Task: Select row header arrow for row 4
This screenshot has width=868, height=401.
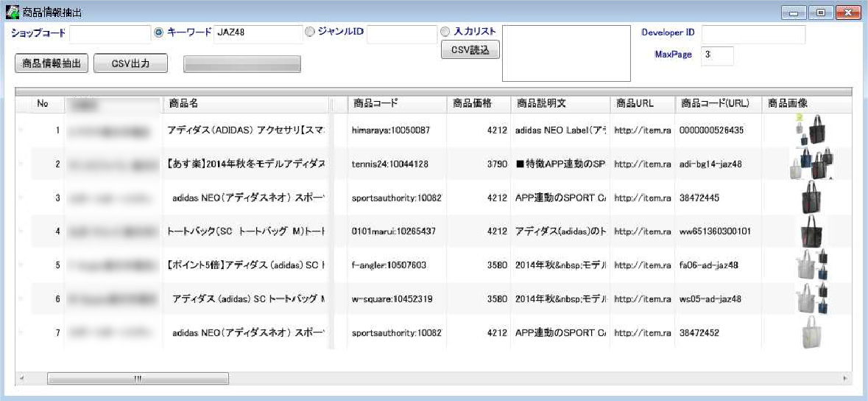Action: tap(22, 231)
